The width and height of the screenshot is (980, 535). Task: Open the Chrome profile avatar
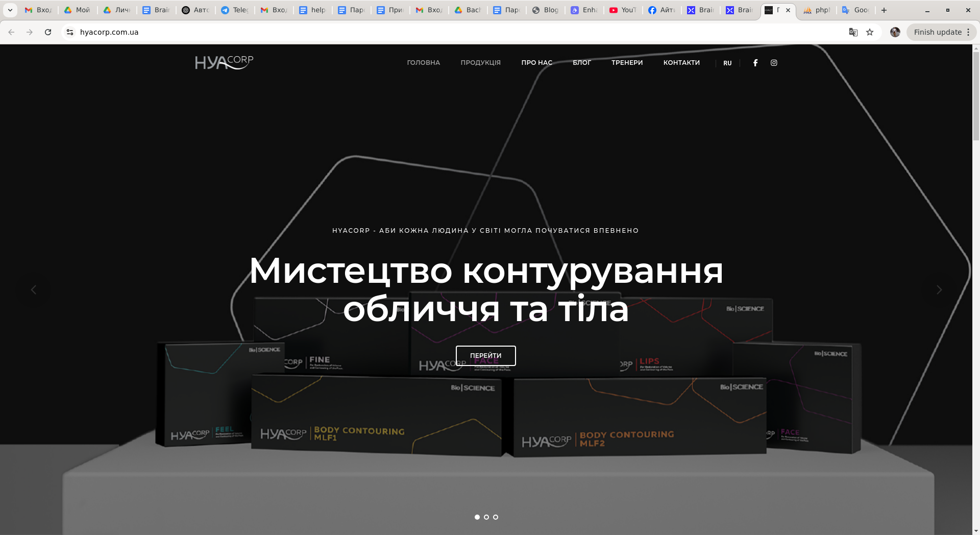895,32
